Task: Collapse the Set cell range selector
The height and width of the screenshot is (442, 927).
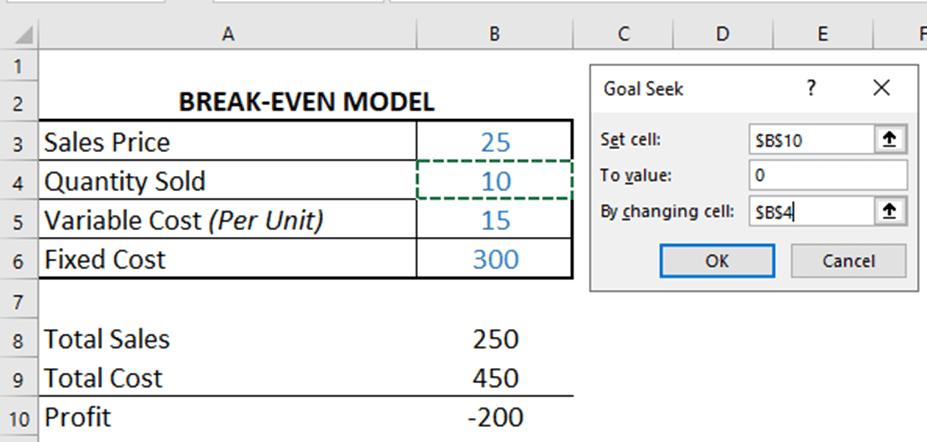Action: click(x=890, y=139)
